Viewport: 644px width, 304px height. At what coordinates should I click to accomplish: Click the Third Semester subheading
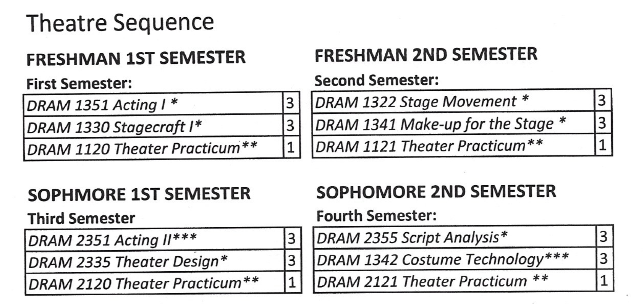pos(81,218)
